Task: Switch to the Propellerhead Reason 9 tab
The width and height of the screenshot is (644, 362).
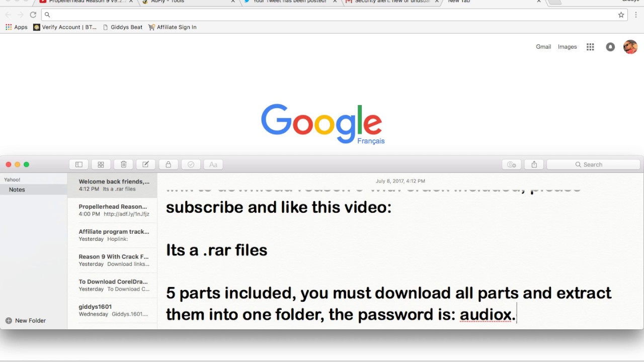Action: click(86, 2)
